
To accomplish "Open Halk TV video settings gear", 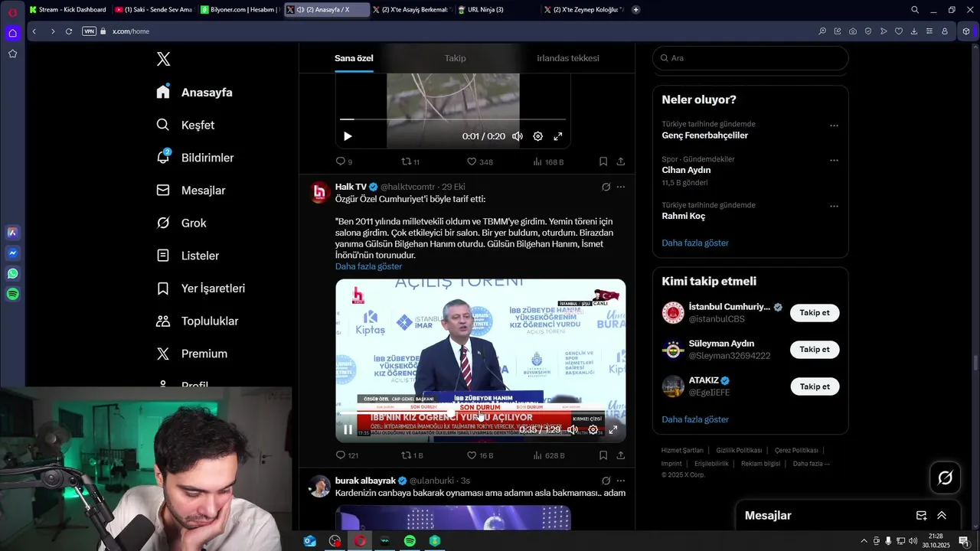I will [x=593, y=430].
